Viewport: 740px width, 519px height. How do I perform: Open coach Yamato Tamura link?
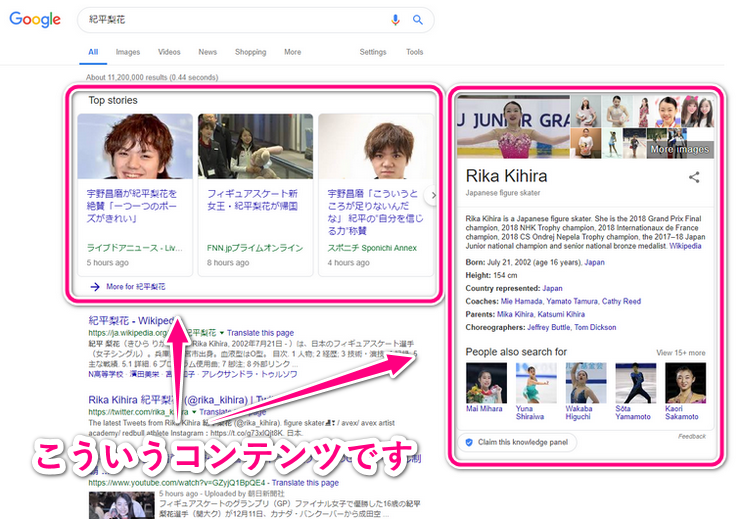[x=572, y=301]
